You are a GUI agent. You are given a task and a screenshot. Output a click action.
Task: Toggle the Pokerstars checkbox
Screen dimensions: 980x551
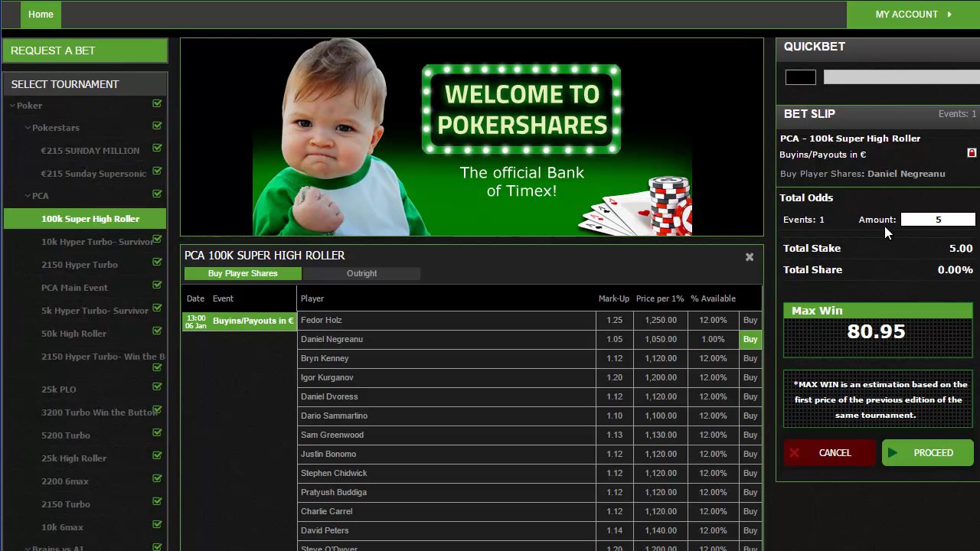click(157, 126)
